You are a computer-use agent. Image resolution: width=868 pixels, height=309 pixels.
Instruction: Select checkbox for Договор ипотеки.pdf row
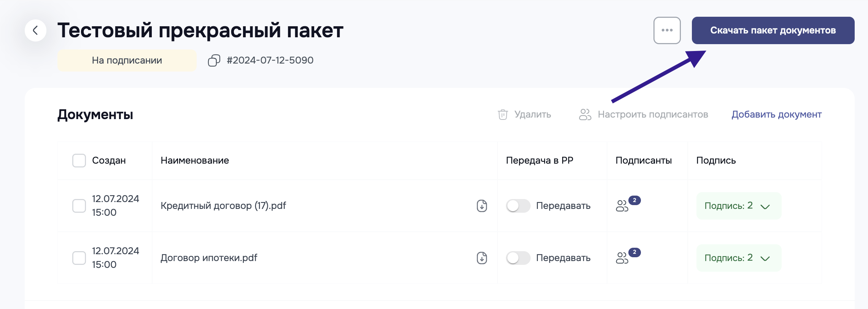tap(79, 258)
